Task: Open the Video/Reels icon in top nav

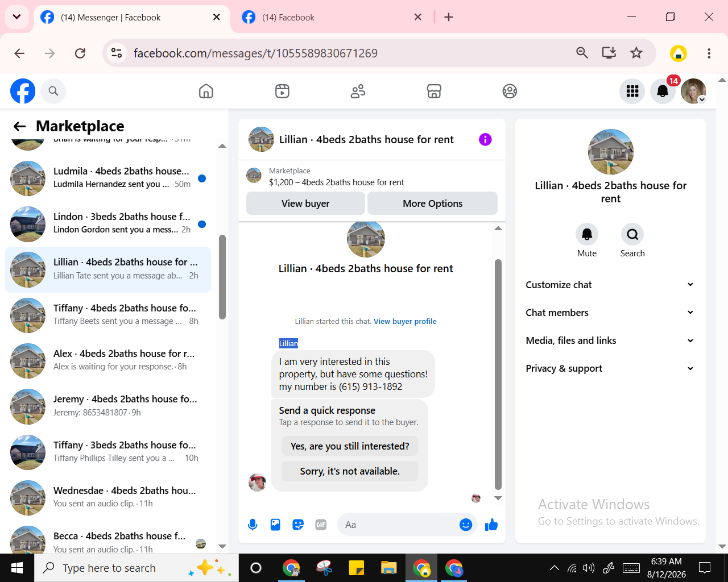Action: (282, 91)
